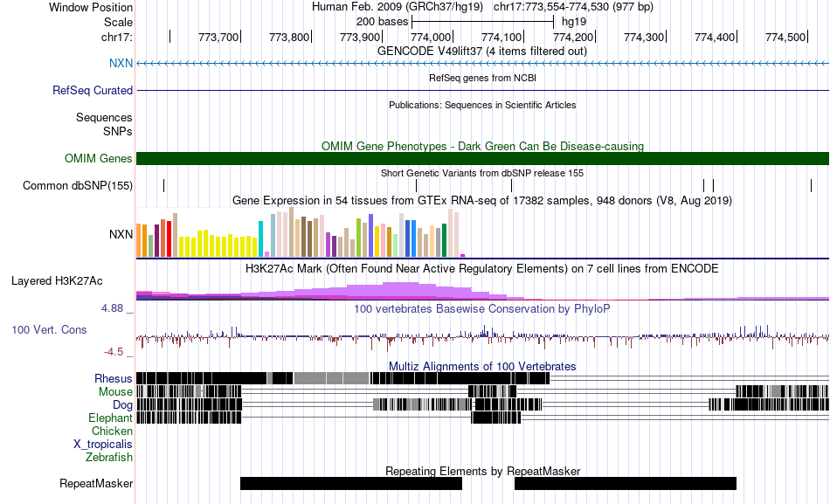Image resolution: width=830 pixels, height=504 pixels.
Task: Click the 774,000 position on chr17 ruler
Action: (430, 37)
